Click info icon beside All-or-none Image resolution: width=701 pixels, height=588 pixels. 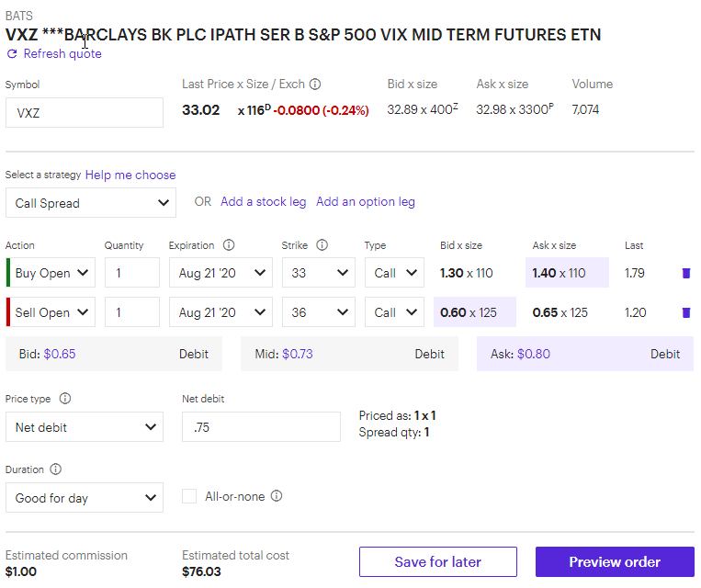(277, 496)
